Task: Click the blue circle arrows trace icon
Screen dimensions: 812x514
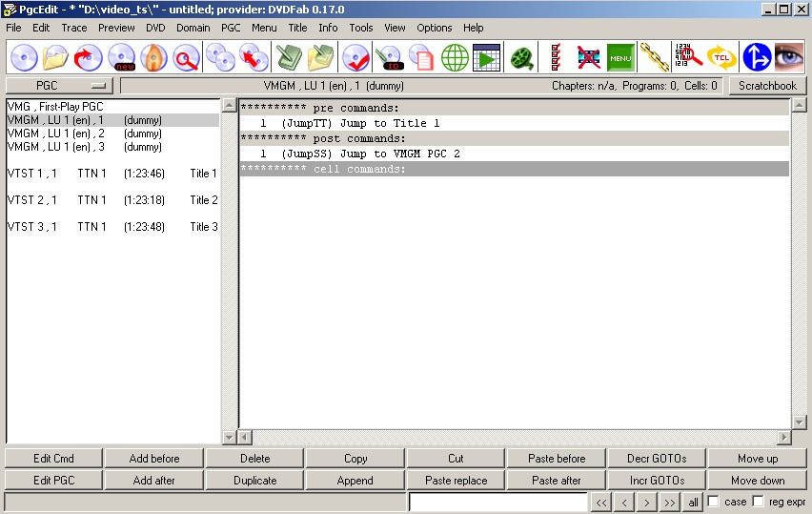Action: click(x=757, y=57)
